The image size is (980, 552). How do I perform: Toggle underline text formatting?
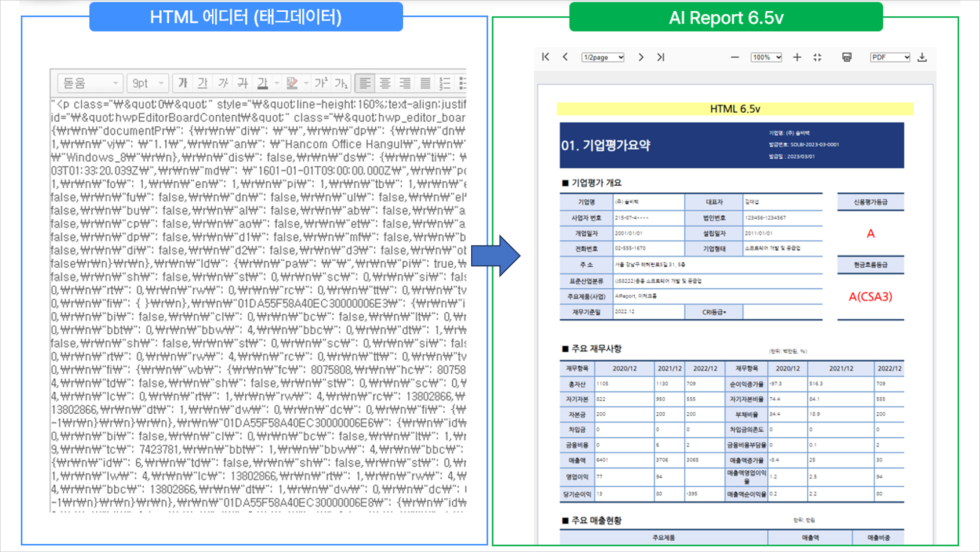202,83
